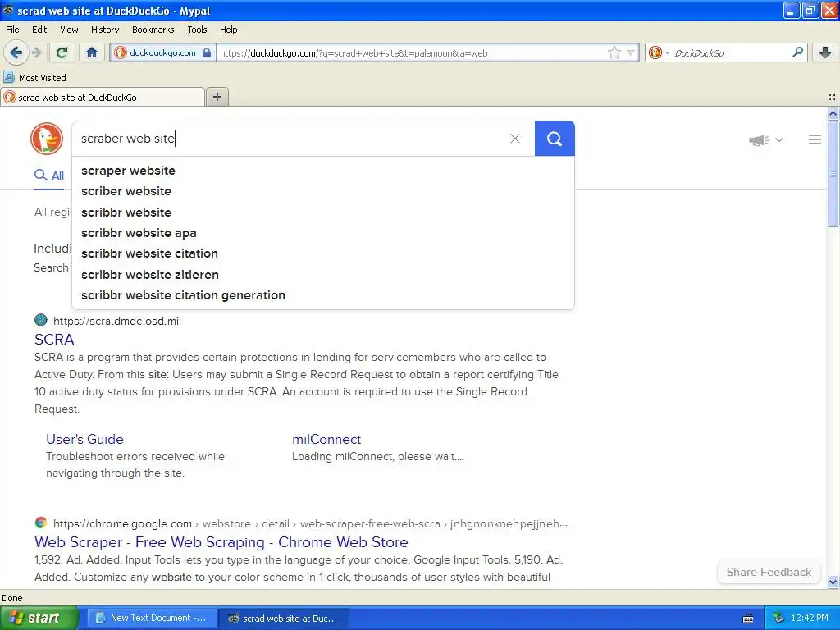Click the padlock site security icon
840x630 pixels.
click(x=207, y=52)
